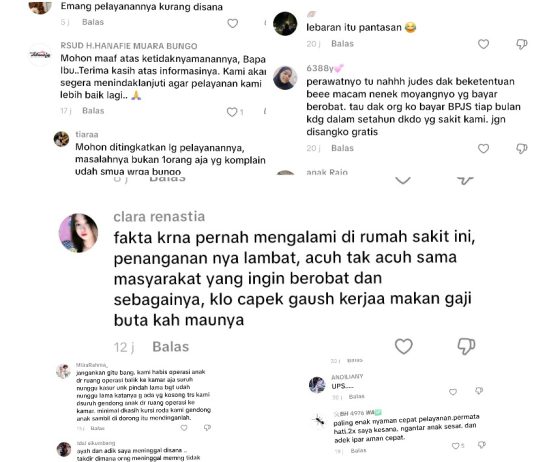Viewport: 534px width, 462px height.
Task: Click Balas under 'lebaran itu pantasan'
Action: [x=342, y=44]
